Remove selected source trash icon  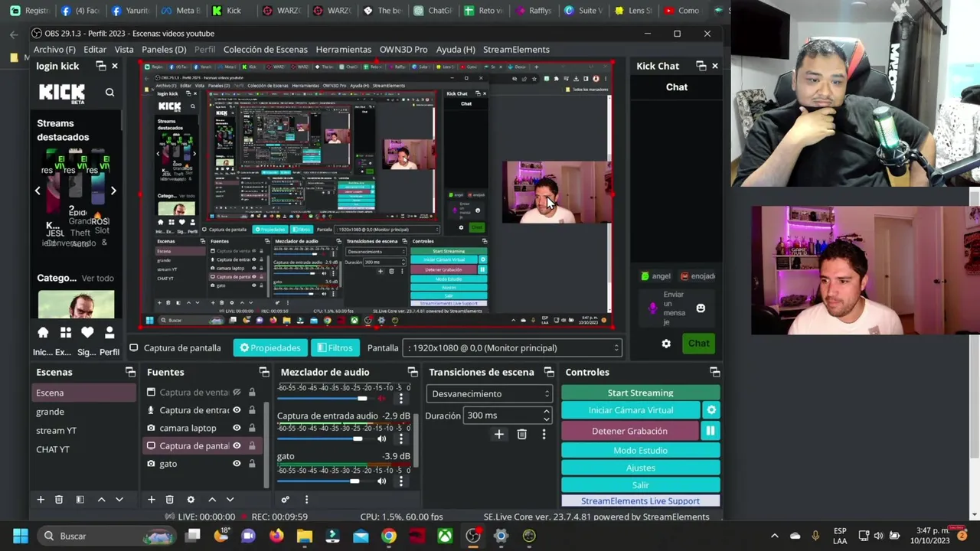click(170, 500)
